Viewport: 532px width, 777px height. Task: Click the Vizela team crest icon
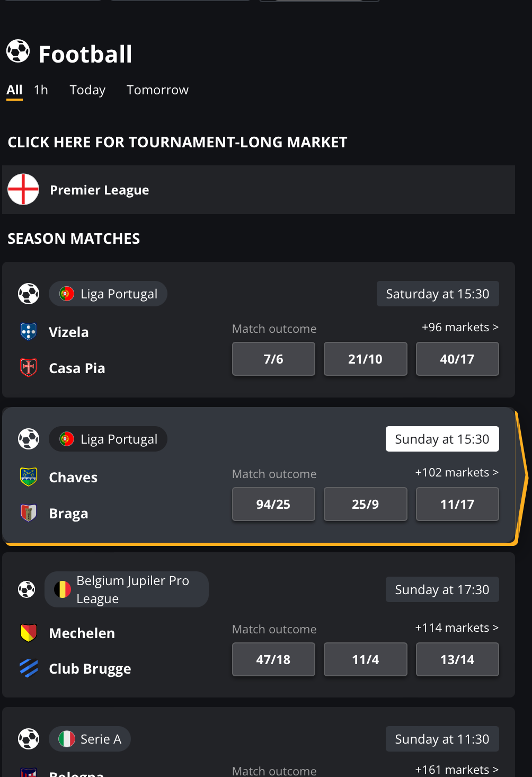pyautogui.click(x=29, y=332)
